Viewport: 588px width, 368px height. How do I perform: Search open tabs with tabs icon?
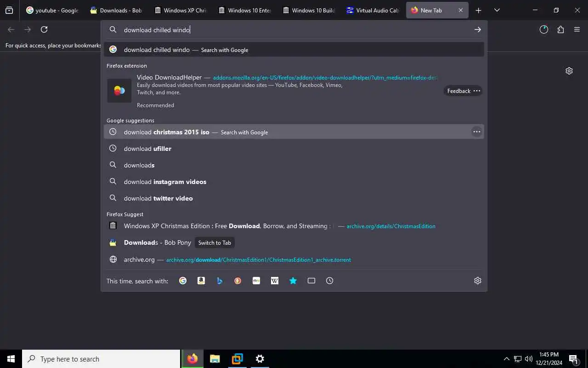pyautogui.click(x=311, y=281)
